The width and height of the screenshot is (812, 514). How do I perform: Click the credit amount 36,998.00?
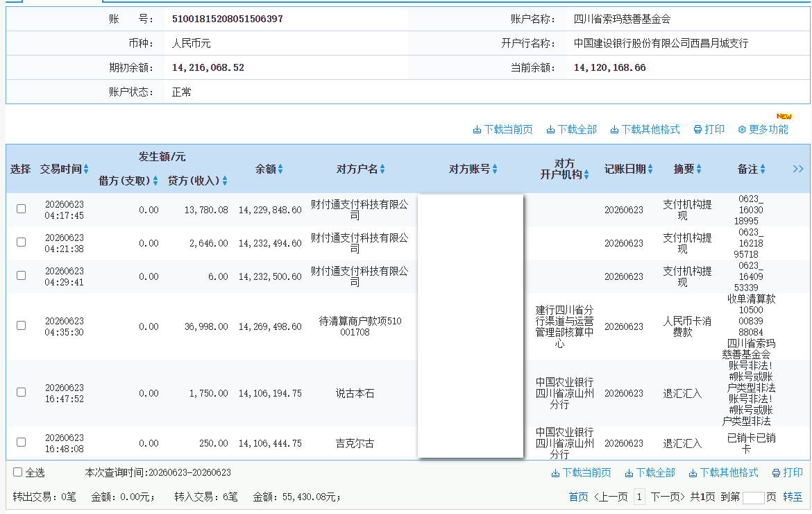206,326
